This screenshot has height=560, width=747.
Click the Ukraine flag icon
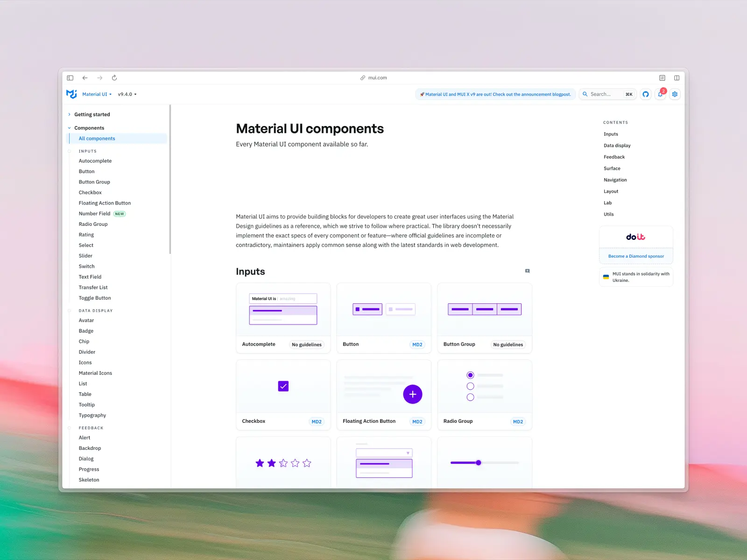point(606,277)
